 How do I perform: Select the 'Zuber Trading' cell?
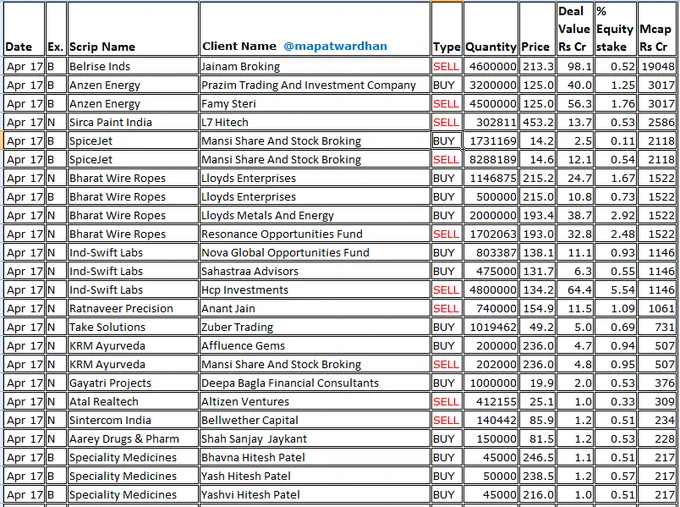[x=315, y=327]
